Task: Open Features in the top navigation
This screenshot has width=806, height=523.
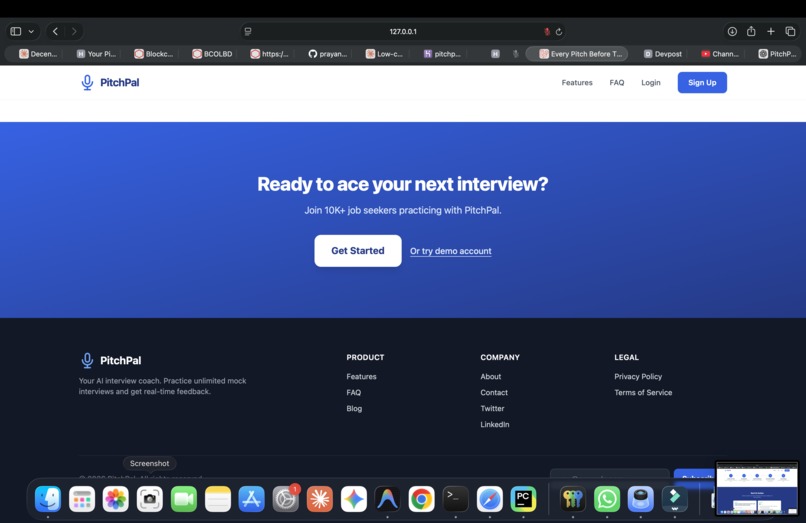Action: (577, 82)
